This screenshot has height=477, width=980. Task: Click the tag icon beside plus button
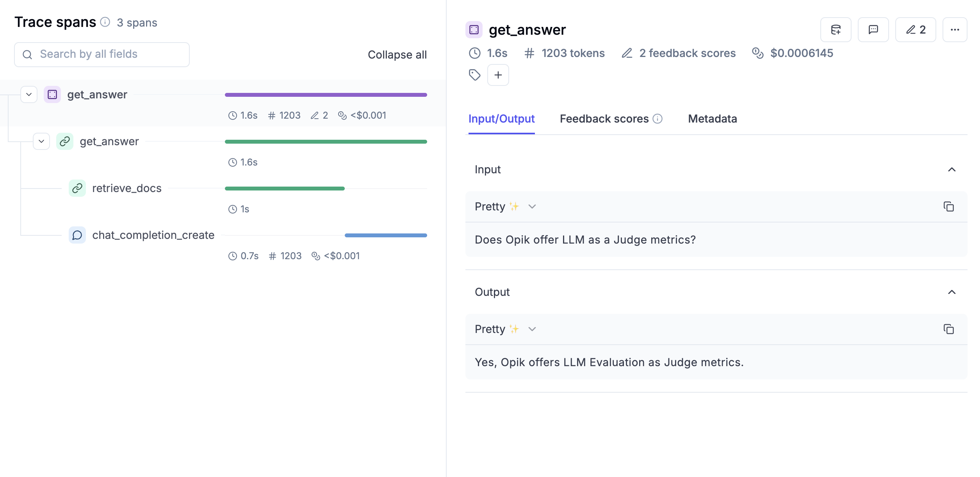474,75
